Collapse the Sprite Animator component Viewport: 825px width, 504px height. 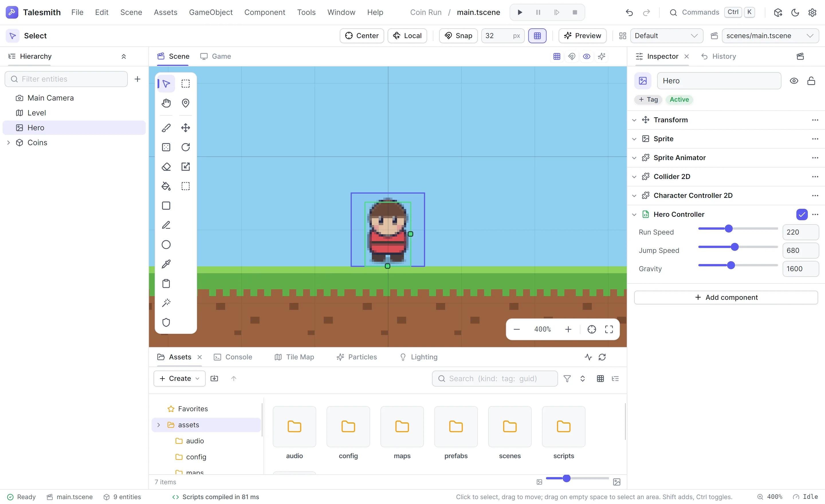(x=634, y=157)
